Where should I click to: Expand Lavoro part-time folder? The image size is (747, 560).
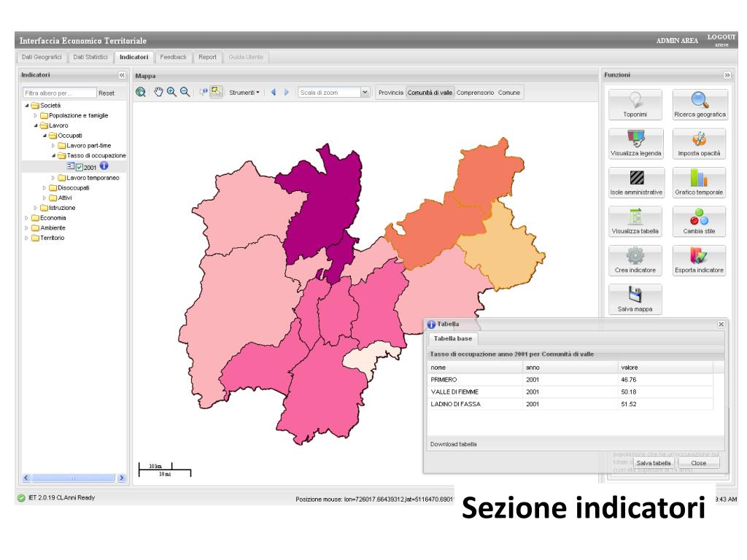tap(53, 146)
